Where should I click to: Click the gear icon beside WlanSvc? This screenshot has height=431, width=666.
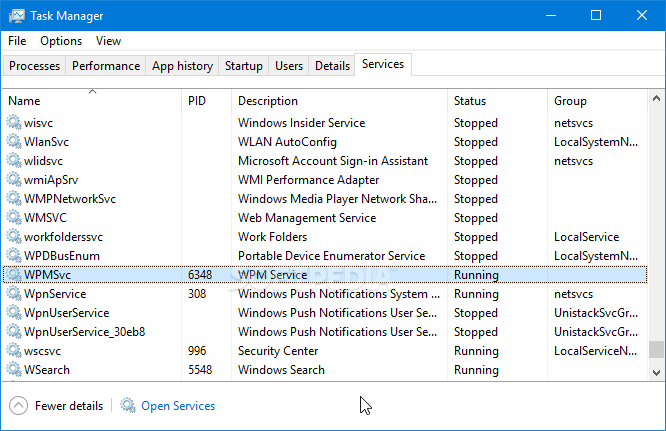[x=14, y=141]
